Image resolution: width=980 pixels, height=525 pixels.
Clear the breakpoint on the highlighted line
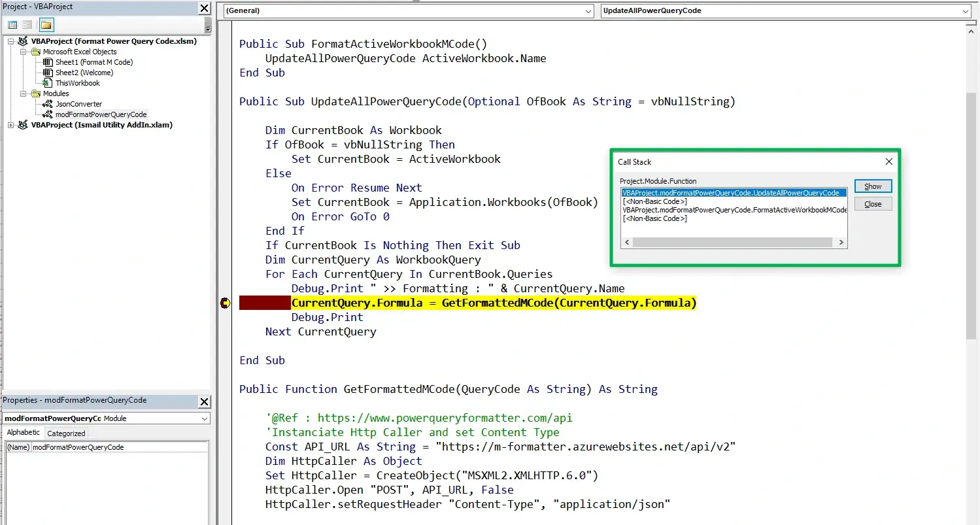[226, 303]
